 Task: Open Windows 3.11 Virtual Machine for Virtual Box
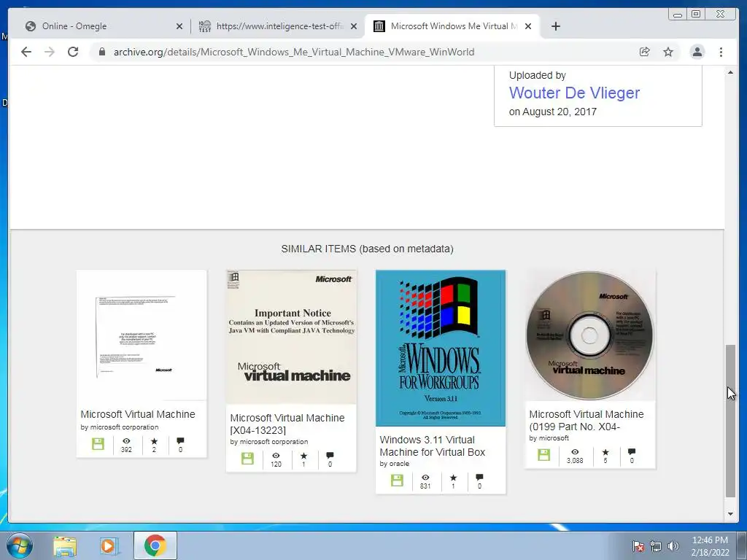432,446
